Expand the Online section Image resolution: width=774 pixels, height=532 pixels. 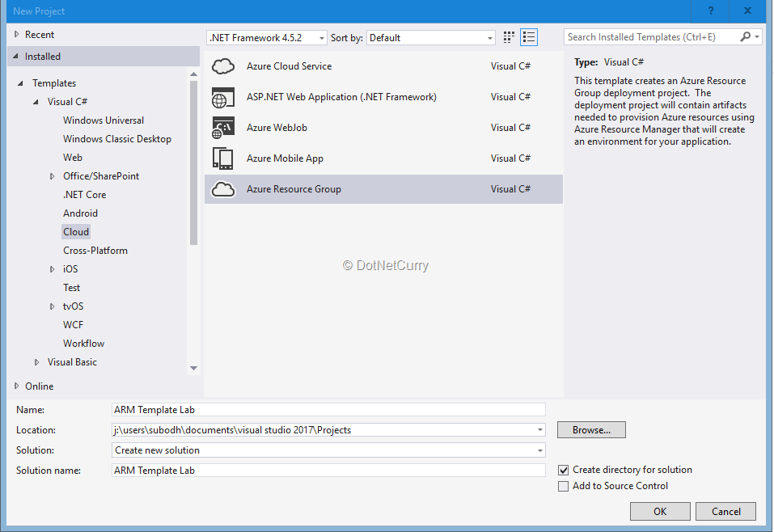point(18,386)
